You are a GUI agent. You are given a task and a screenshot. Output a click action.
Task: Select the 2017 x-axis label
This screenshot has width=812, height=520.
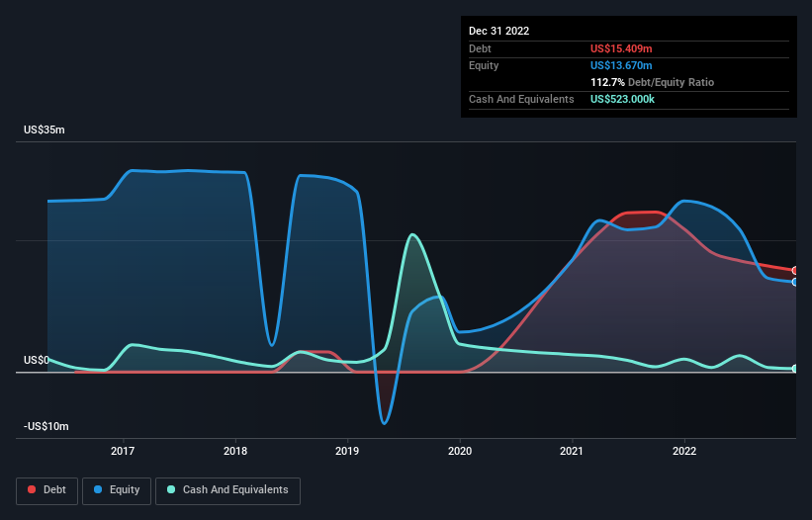coord(123,451)
